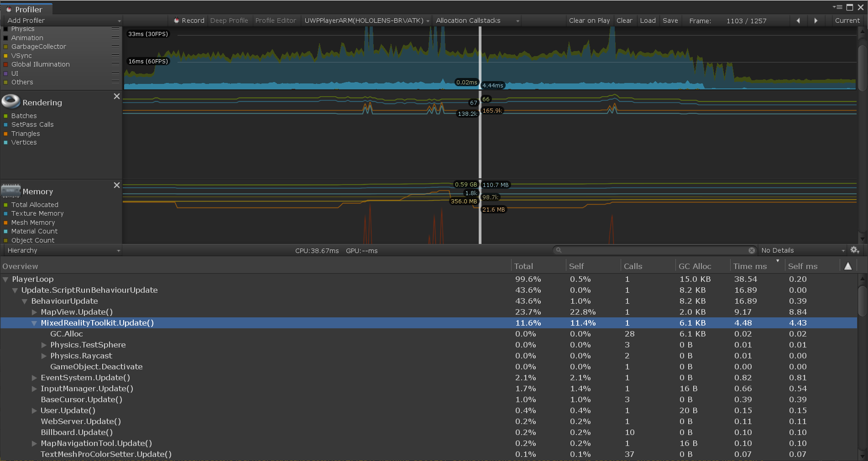Screen dimensions: 868x461
Task: Maximize the Profiler window
Action: tap(850, 7)
